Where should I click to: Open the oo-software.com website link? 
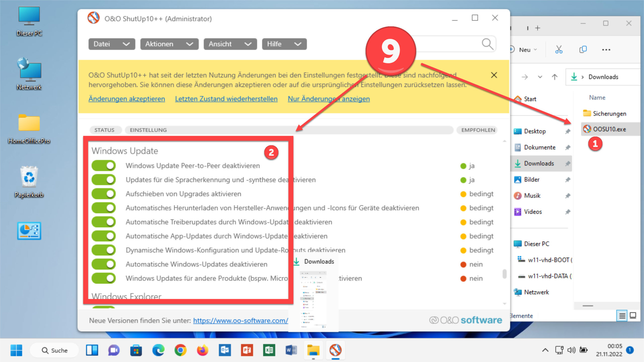tap(240, 321)
